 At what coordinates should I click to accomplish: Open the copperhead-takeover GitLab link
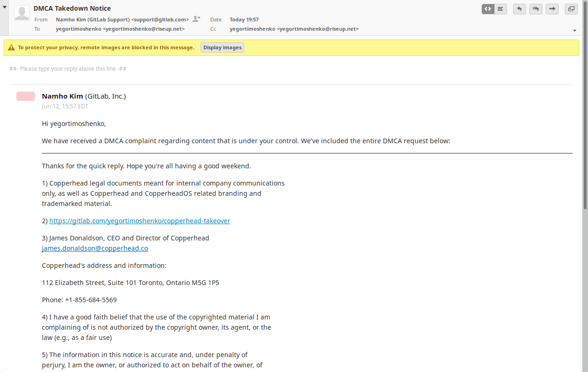140,221
